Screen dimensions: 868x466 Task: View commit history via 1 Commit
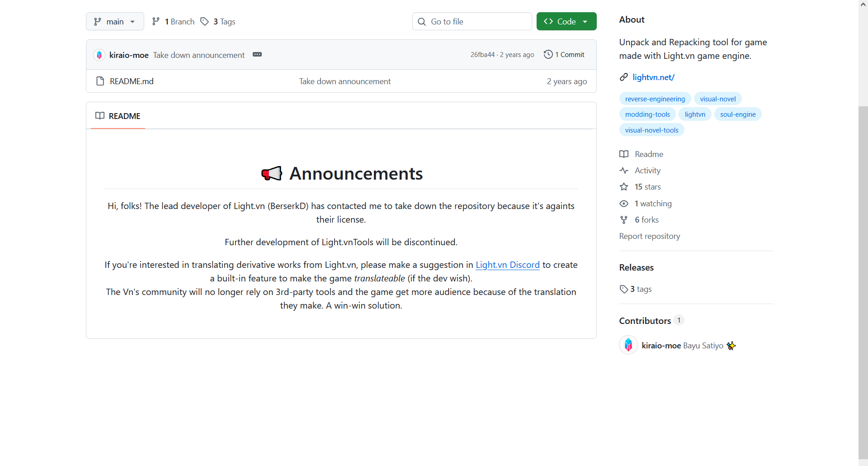[x=564, y=54]
